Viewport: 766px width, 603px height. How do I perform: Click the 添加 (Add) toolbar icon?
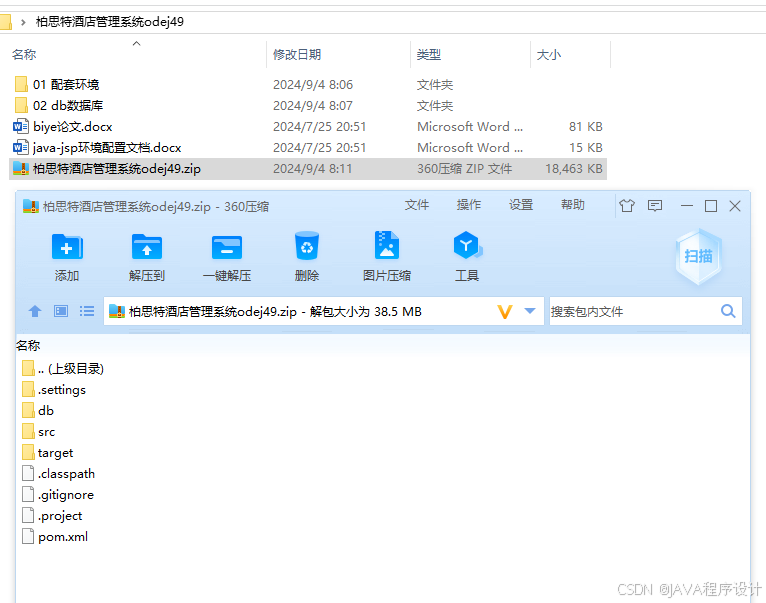point(67,247)
